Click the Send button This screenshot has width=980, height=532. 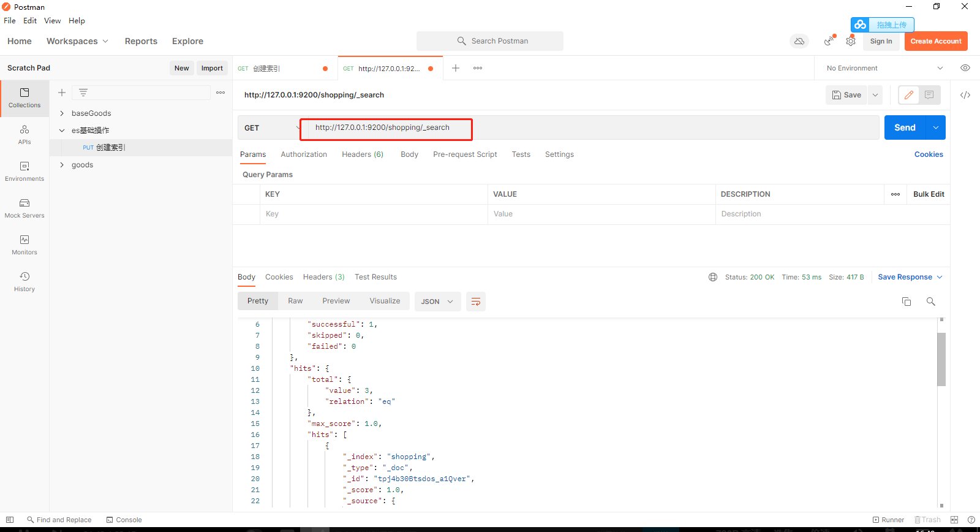click(905, 127)
